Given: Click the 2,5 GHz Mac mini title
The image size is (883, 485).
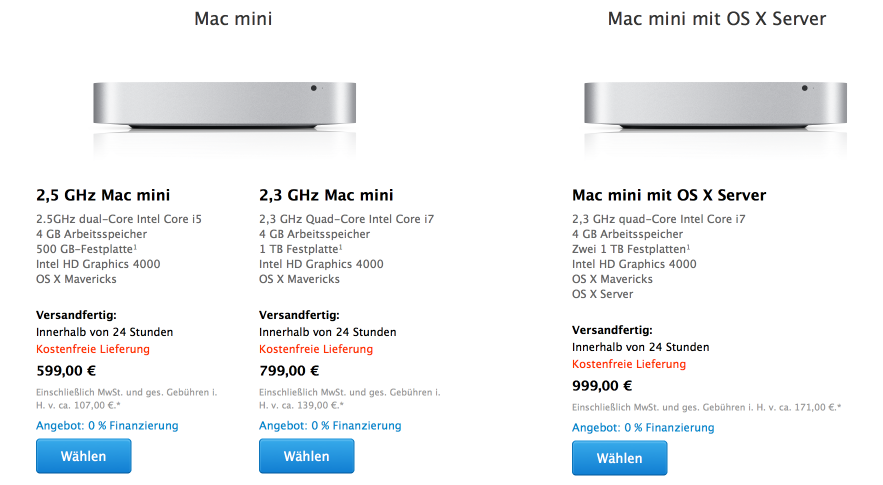Looking at the screenshot, I should click(103, 195).
